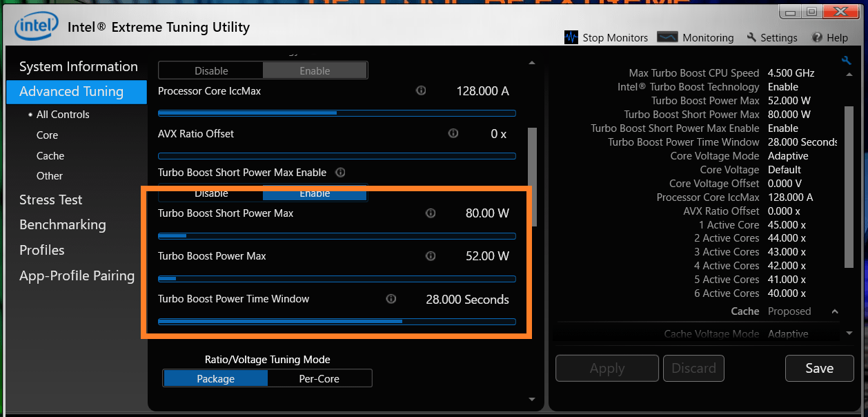868x417 pixels.
Task: Click scroll down arrow in center panel
Action: coord(531,398)
